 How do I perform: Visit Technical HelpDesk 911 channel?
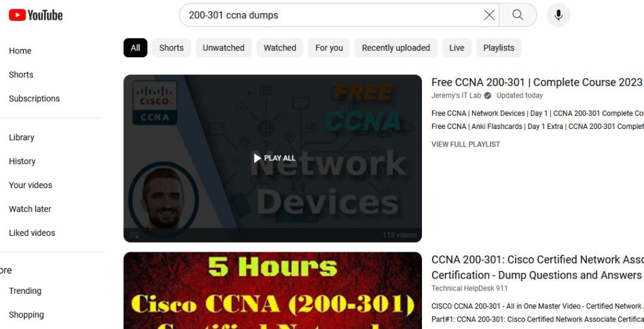(469, 288)
